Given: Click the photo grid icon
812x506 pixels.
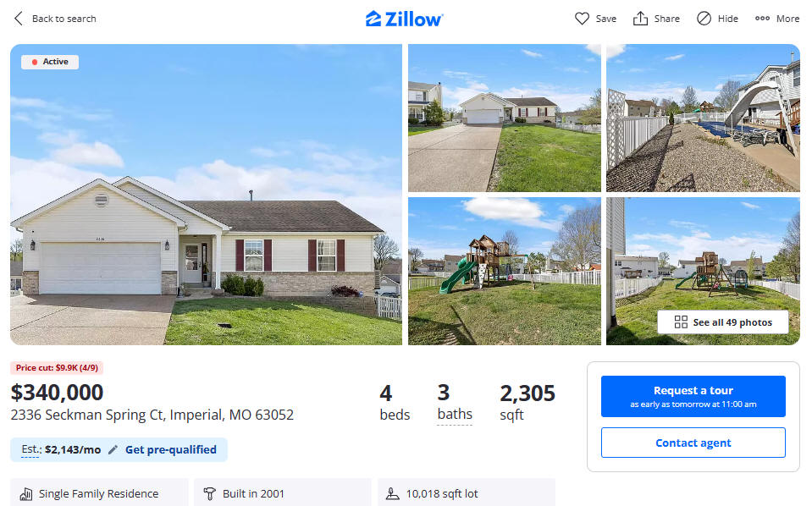Looking at the screenshot, I should coord(681,322).
